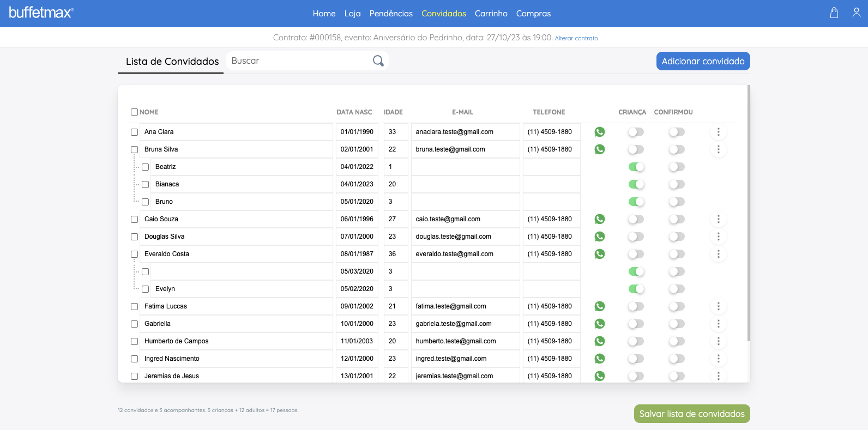Click Adicionar convidado button
868x430 pixels.
click(703, 61)
